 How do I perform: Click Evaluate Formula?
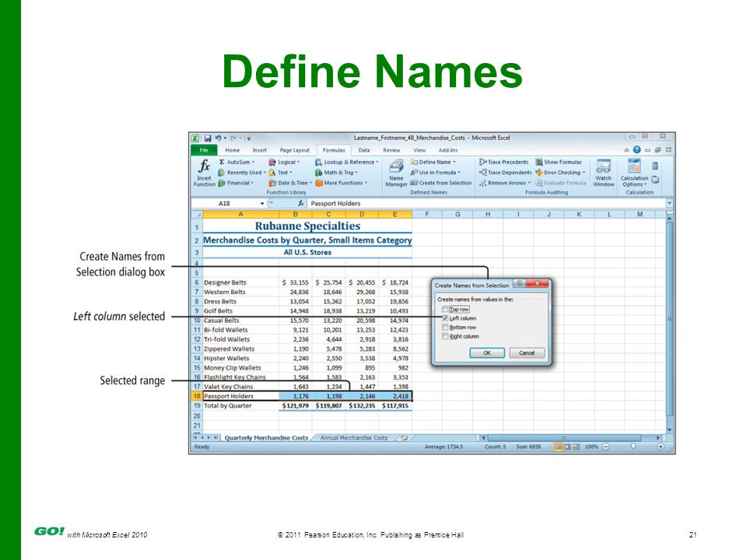pyautogui.click(x=561, y=183)
